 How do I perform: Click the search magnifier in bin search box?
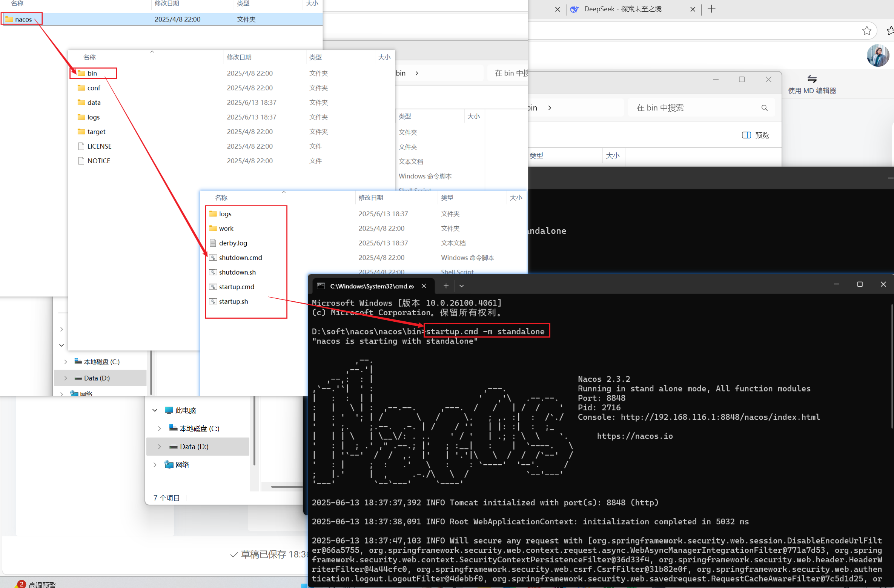pyautogui.click(x=764, y=108)
